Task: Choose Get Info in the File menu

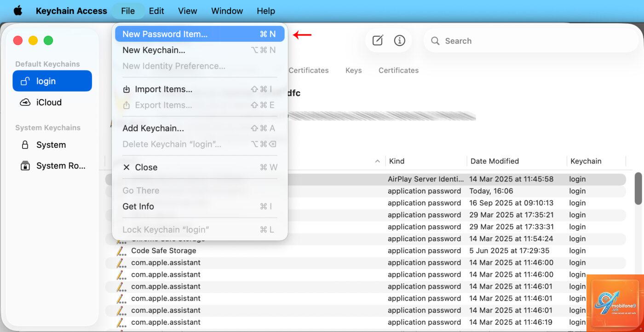Action: click(200, 206)
